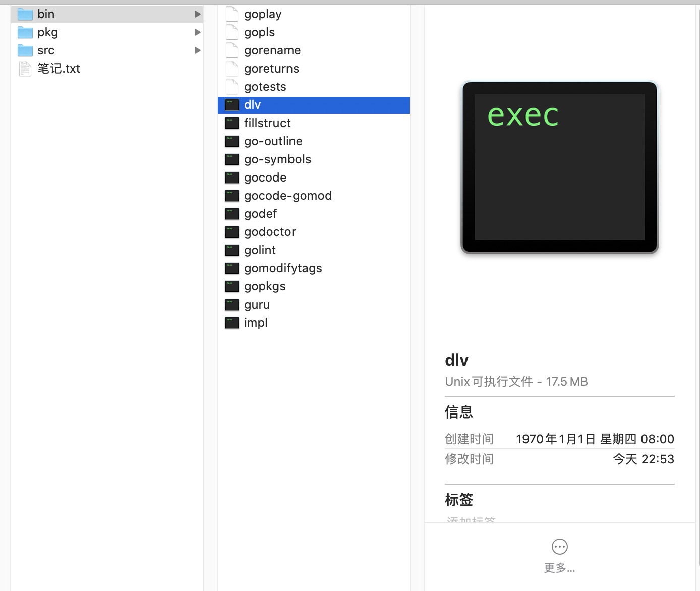Screen dimensions: 700x591
Task: Click the blue bin folder icon
Action: pos(25,14)
